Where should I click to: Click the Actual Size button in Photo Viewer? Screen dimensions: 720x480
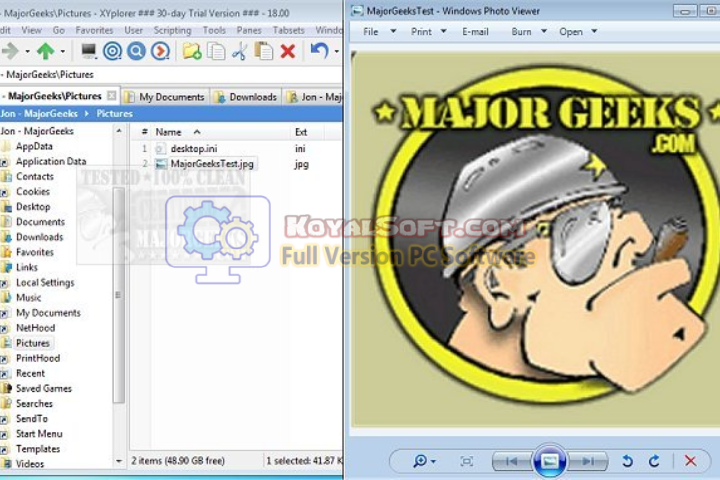point(467,461)
